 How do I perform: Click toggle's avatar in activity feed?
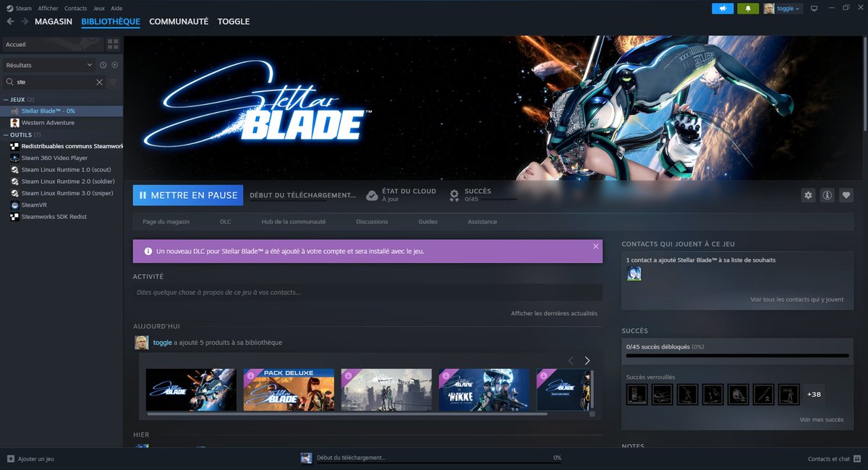[x=142, y=343]
